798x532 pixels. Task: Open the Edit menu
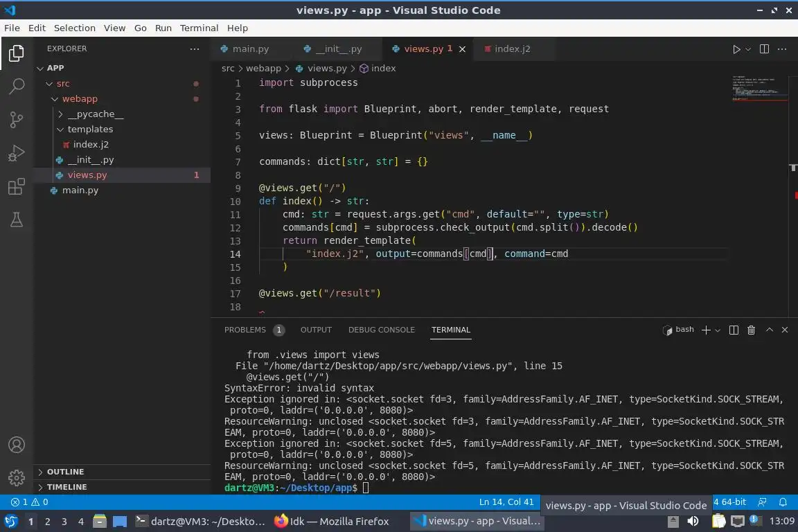[x=37, y=28]
